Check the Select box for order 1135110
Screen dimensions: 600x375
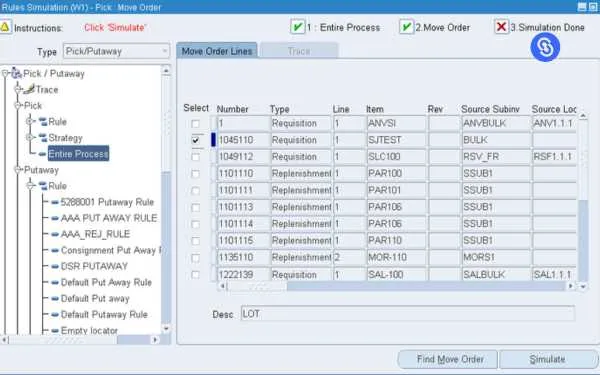196,258
